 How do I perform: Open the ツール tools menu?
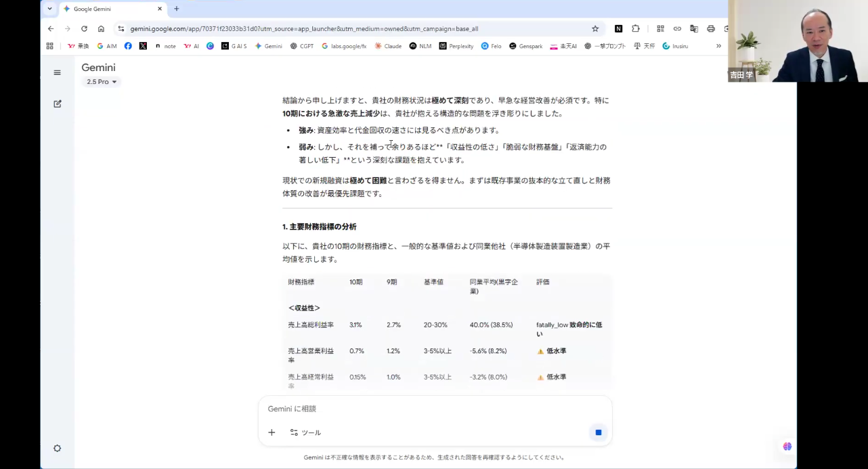tap(305, 432)
